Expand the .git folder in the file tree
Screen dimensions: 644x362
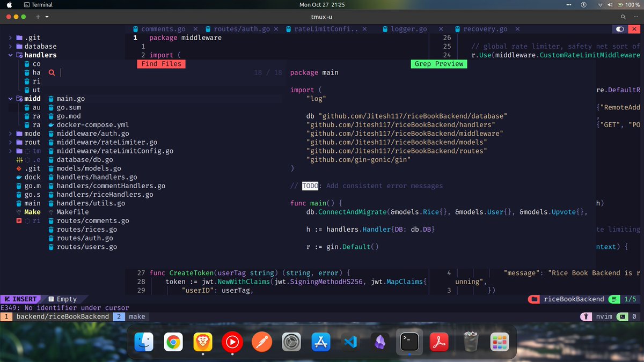(x=11, y=38)
